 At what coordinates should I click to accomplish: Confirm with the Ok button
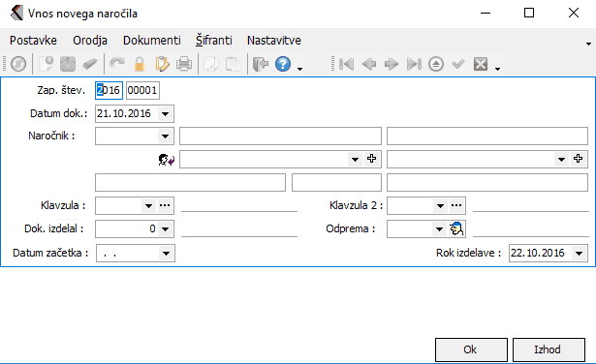click(x=471, y=349)
